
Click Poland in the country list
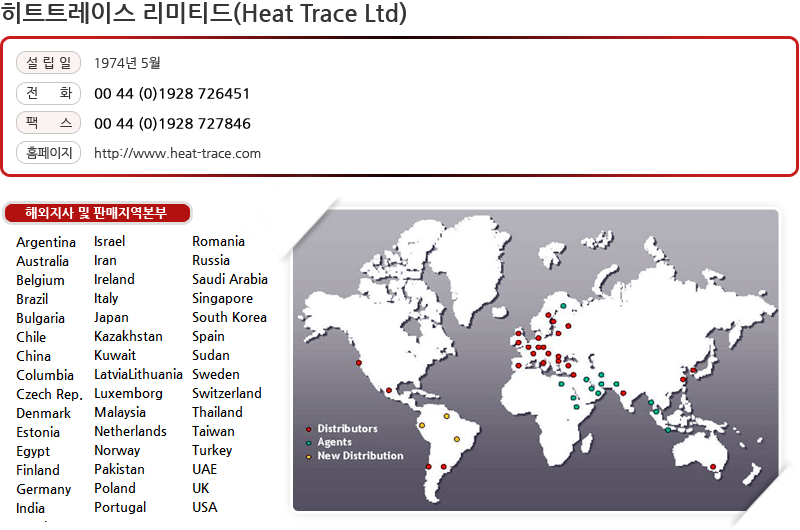coord(115,488)
